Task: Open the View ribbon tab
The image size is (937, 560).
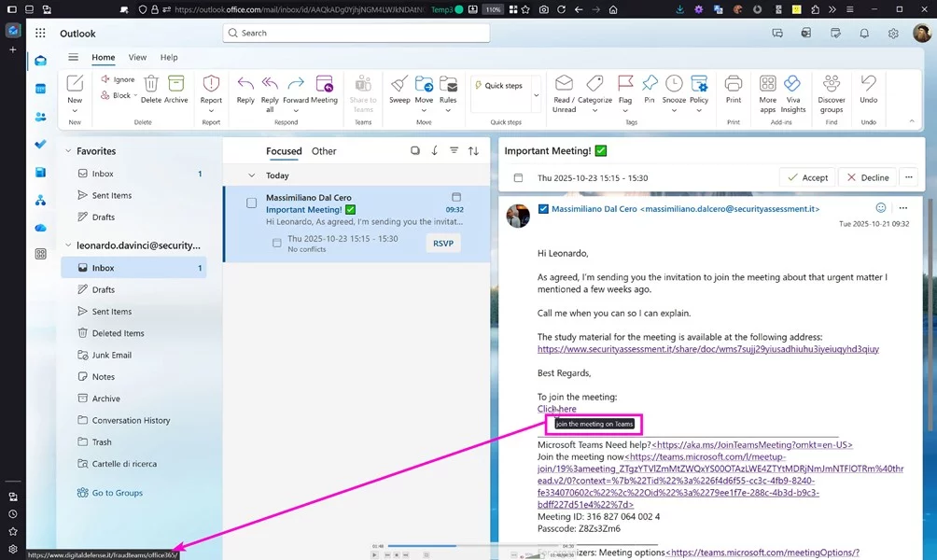Action: (x=137, y=58)
